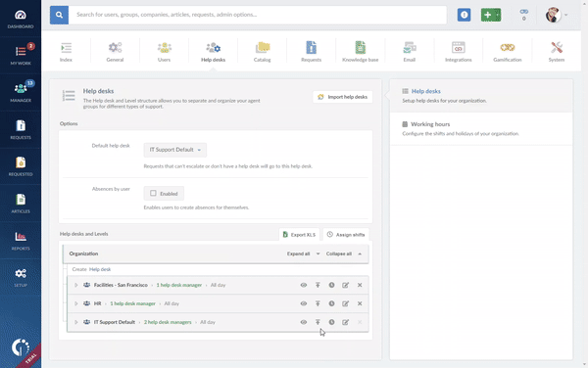This screenshot has height=368, width=588.
Task: Click the Import help desks button
Action: [x=343, y=97]
